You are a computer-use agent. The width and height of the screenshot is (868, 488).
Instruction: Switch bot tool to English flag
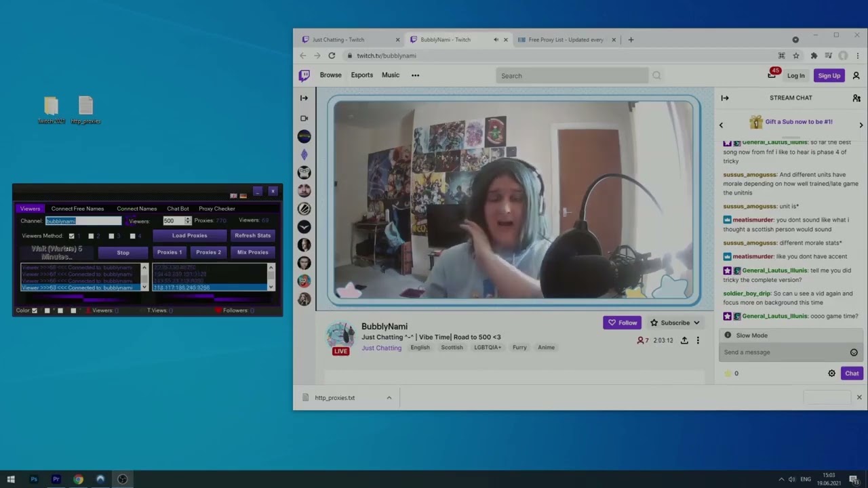(234, 196)
